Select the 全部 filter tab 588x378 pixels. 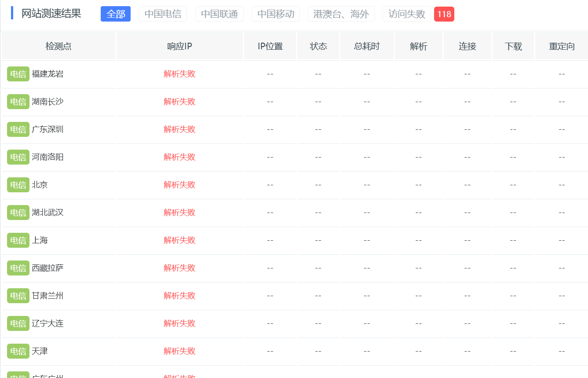[x=116, y=14]
